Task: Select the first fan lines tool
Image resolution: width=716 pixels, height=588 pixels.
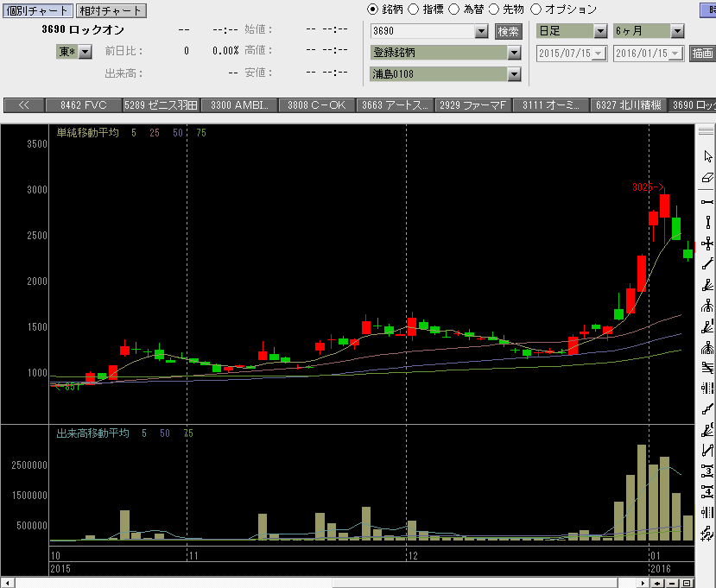Action: [x=707, y=285]
